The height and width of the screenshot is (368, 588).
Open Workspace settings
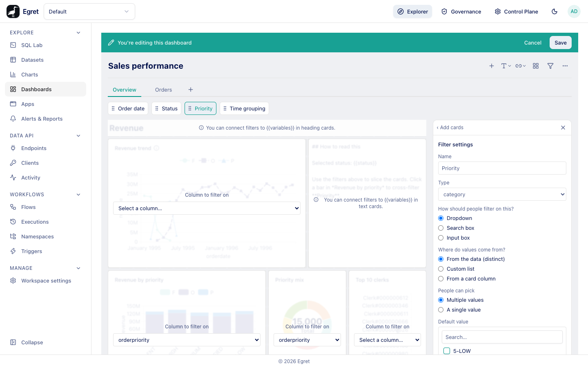[45, 280]
